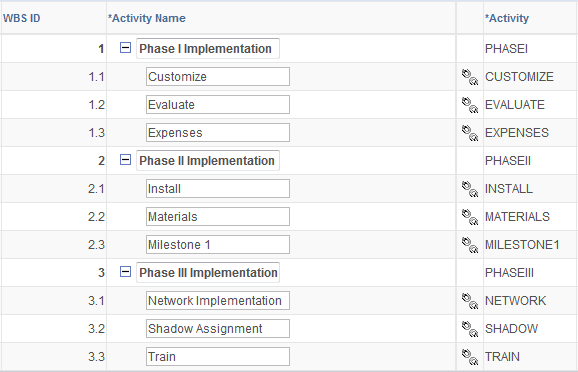Select the MILESTONE1 activity code
The width and height of the screenshot is (578, 372).
pos(522,245)
